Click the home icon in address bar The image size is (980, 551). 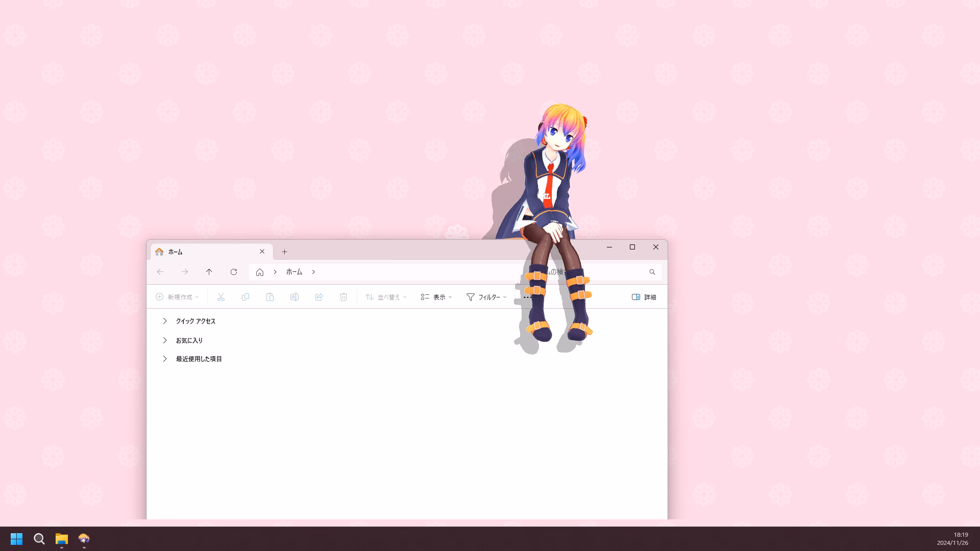[x=260, y=272]
